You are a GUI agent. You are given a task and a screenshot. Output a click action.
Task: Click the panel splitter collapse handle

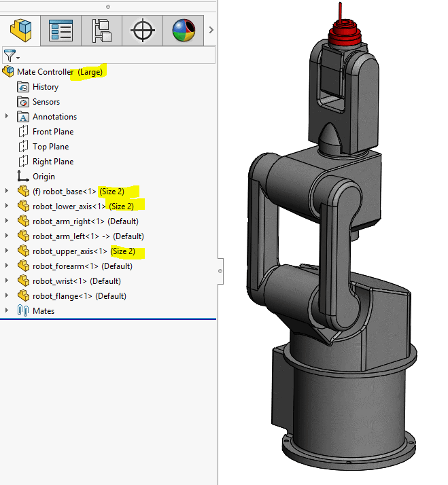[x=220, y=270]
